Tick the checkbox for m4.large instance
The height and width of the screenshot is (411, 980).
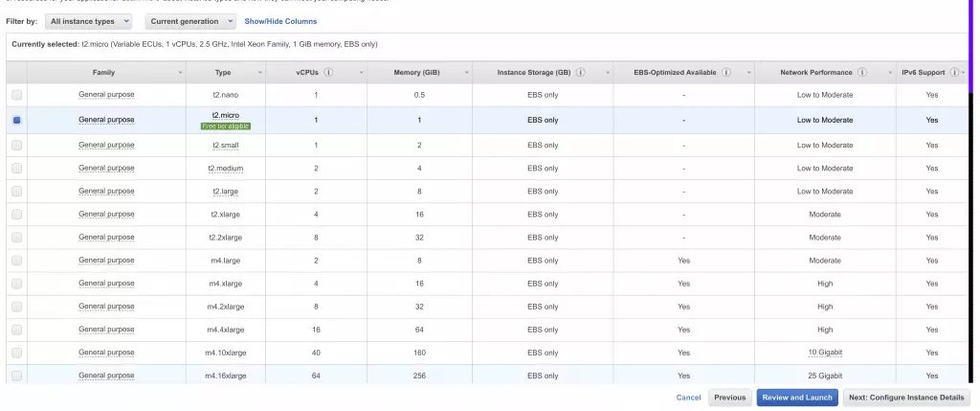click(16, 260)
